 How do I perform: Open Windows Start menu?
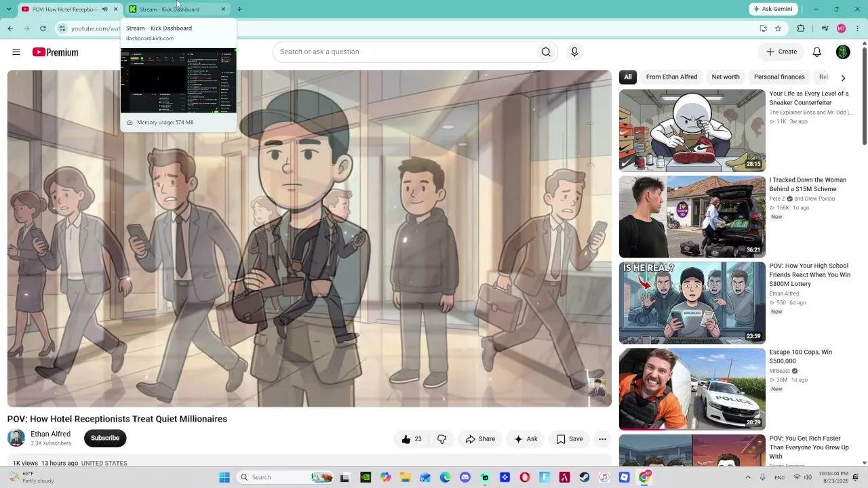tap(224, 477)
